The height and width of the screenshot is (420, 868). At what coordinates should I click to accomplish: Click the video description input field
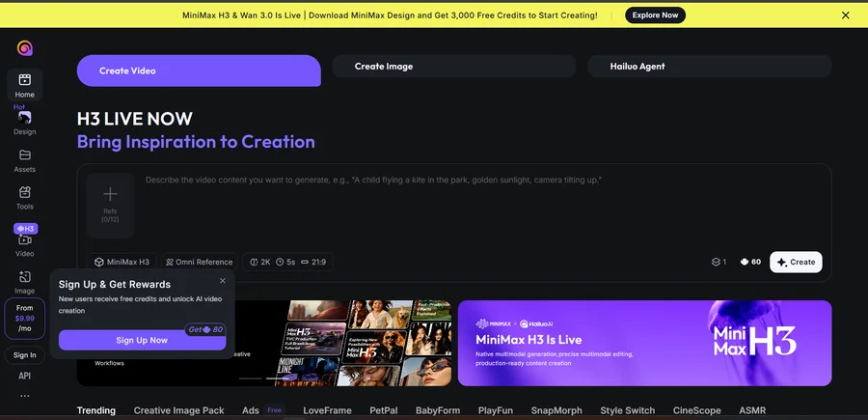(x=481, y=208)
